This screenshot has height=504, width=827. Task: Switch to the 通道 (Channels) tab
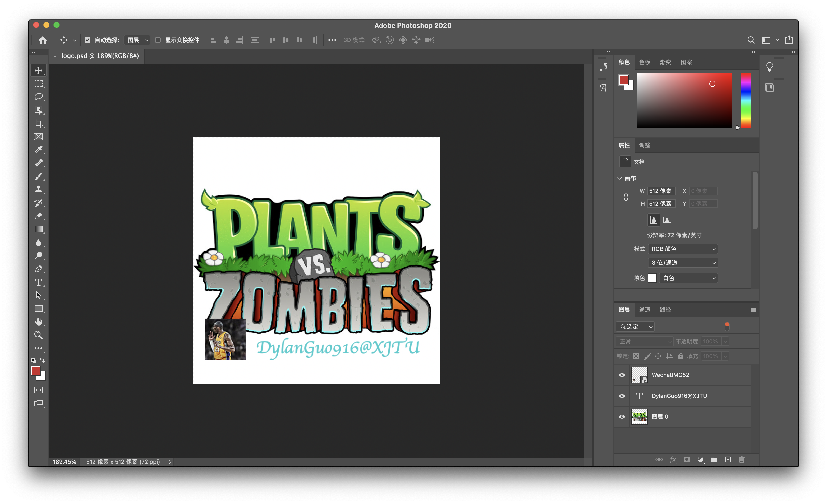(x=644, y=309)
